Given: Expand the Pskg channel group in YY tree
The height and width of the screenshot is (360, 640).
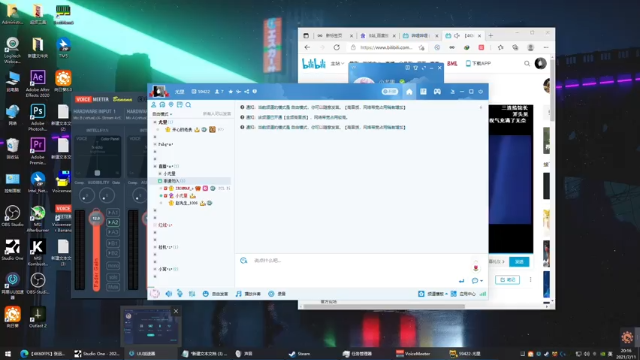Looking at the screenshot, I should 155,144.
